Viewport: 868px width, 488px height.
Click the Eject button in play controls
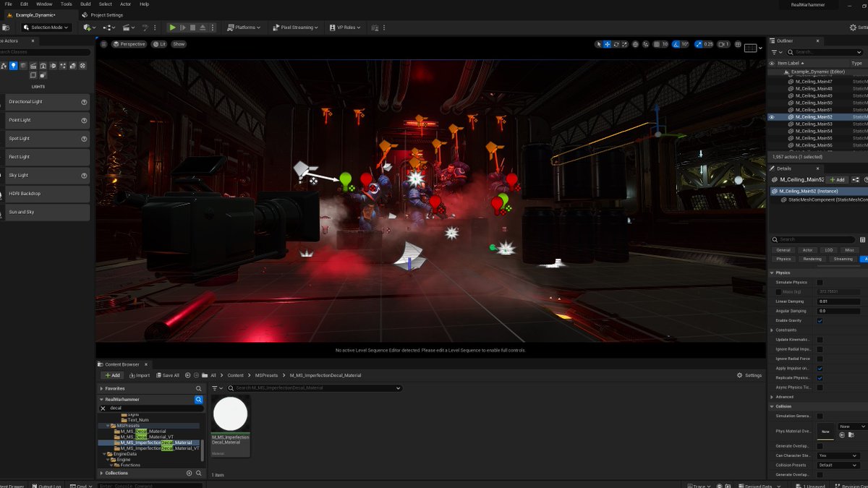point(203,27)
